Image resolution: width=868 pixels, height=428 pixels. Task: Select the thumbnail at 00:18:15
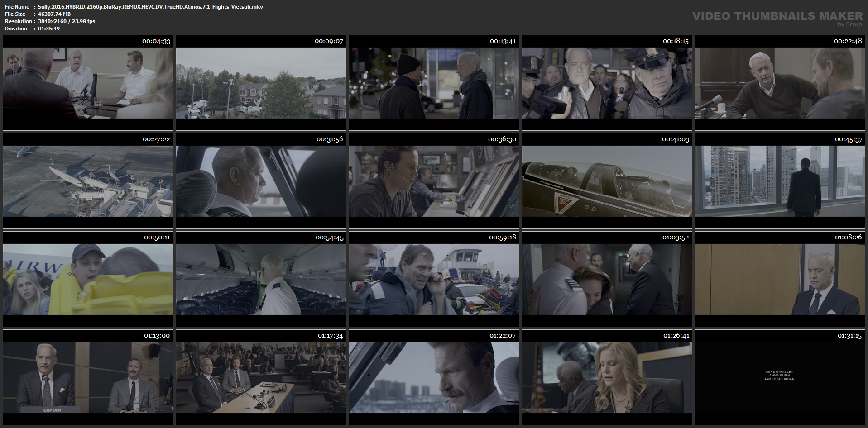(x=607, y=83)
